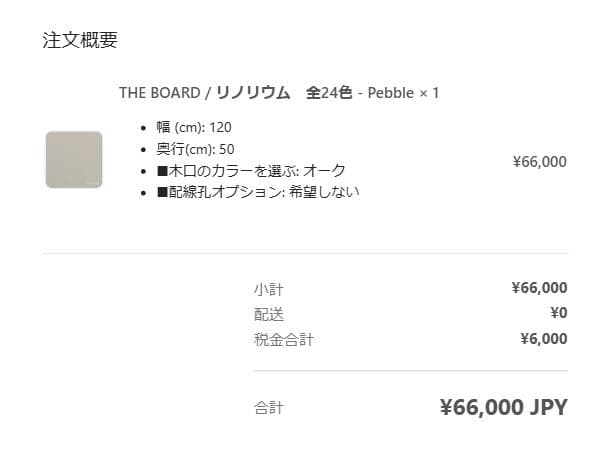605x452 pixels.
Task: Click the リノリウム product name
Action: [x=253, y=93]
